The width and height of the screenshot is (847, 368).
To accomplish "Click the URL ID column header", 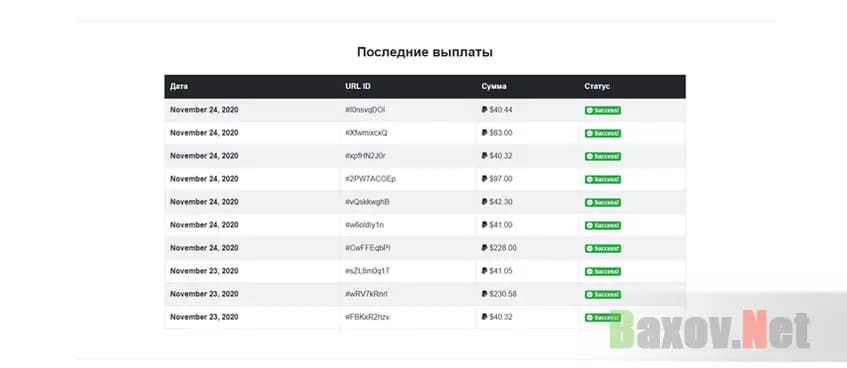I will [x=358, y=86].
